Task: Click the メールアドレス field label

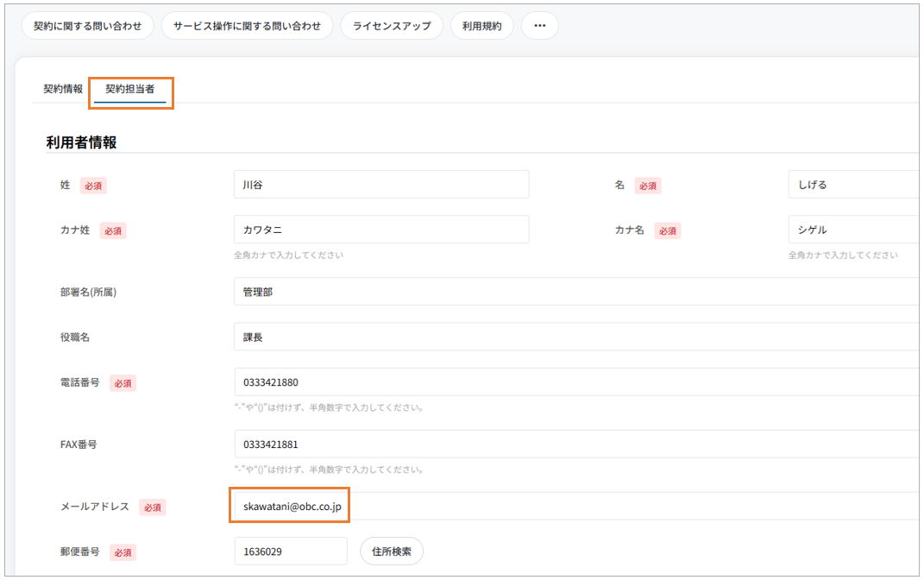Action: click(95, 507)
